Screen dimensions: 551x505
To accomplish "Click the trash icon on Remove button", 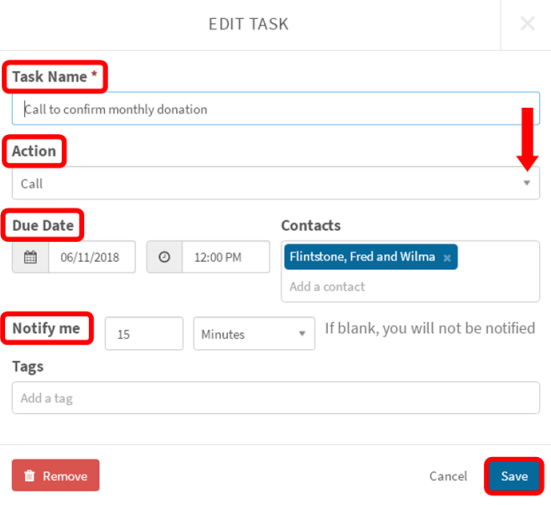I will click(x=30, y=476).
